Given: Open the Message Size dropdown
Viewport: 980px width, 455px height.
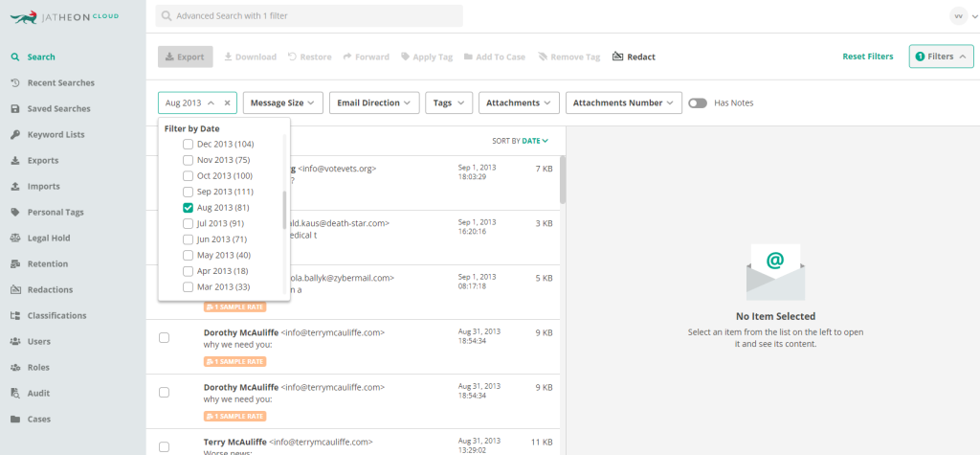Looking at the screenshot, I should [x=283, y=102].
